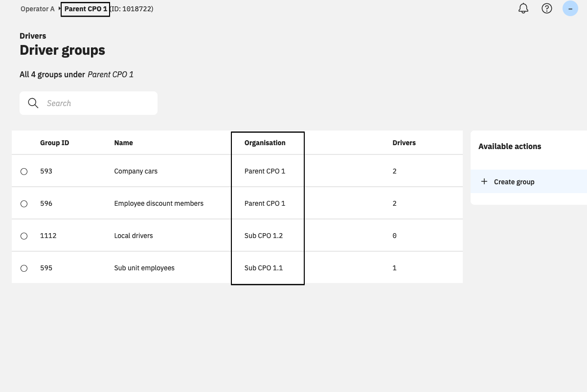Sort by the Group ID column header

(x=55, y=143)
